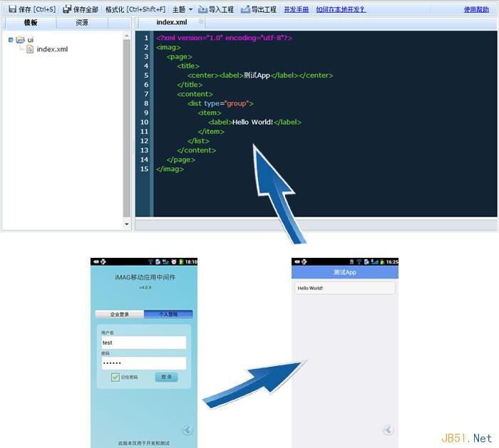Click the <item> opening tag on line 9

(210, 113)
